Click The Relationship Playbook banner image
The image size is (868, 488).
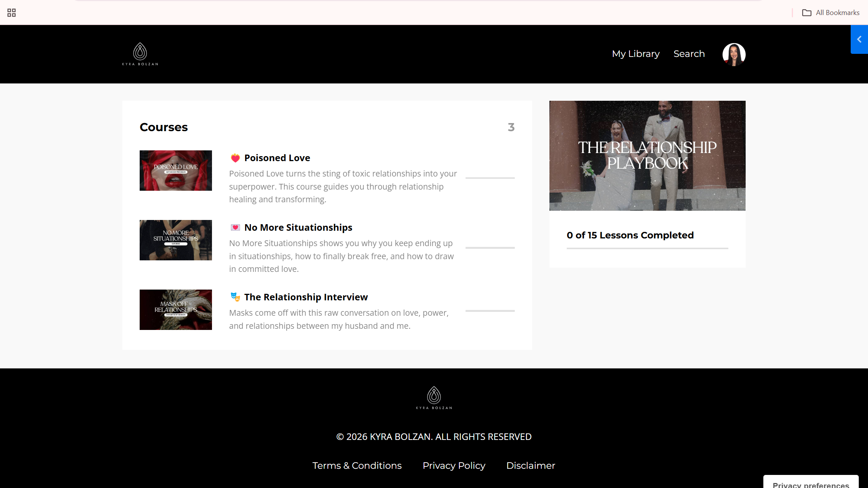point(647,155)
